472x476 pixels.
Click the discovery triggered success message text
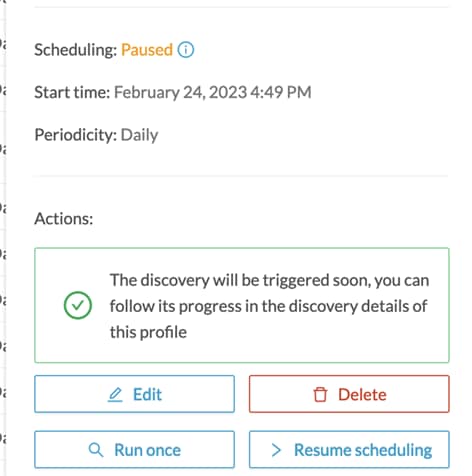pos(269,306)
